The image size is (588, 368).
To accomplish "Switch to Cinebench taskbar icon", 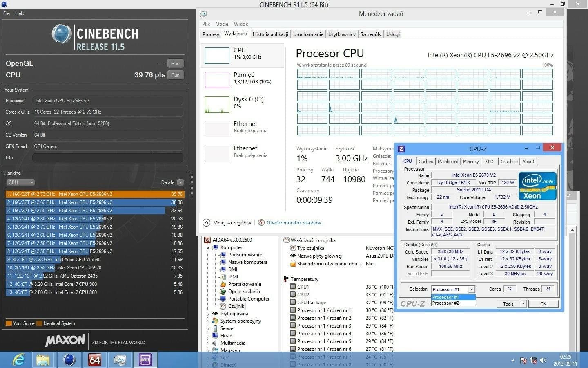I will [x=69, y=360].
